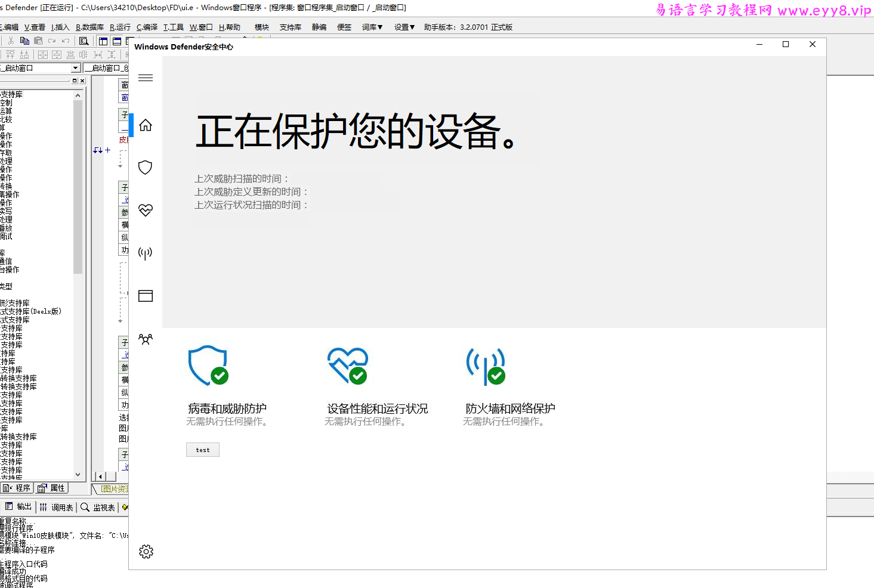Expand the 词库▼ dropdown menu
The height and width of the screenshot is (588, 874).
tap(372, 27)
